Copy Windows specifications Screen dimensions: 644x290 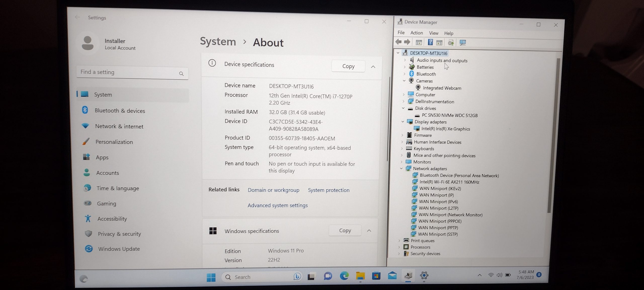click(345, 230)
